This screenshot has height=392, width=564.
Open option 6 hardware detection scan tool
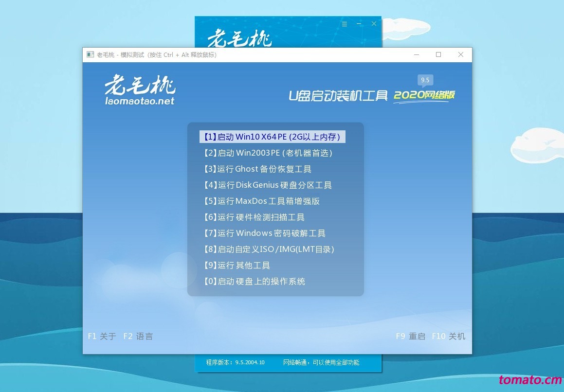pos(254,217)
